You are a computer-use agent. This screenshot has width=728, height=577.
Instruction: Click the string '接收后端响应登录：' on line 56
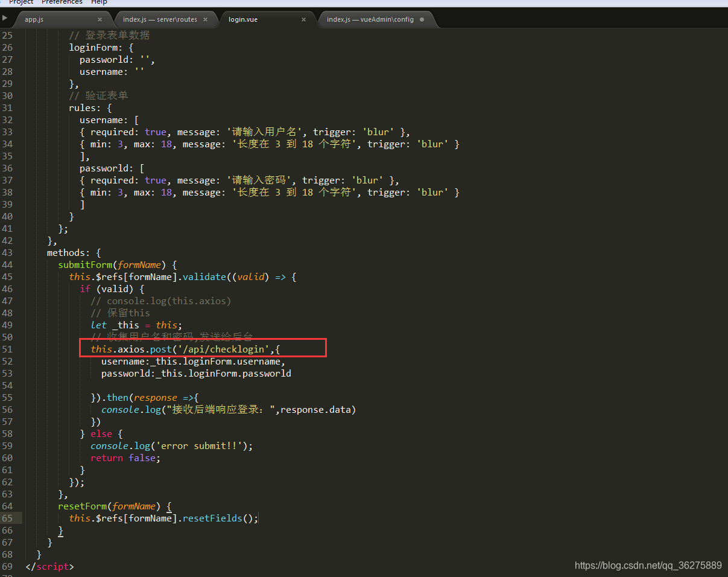click(221, 409)
